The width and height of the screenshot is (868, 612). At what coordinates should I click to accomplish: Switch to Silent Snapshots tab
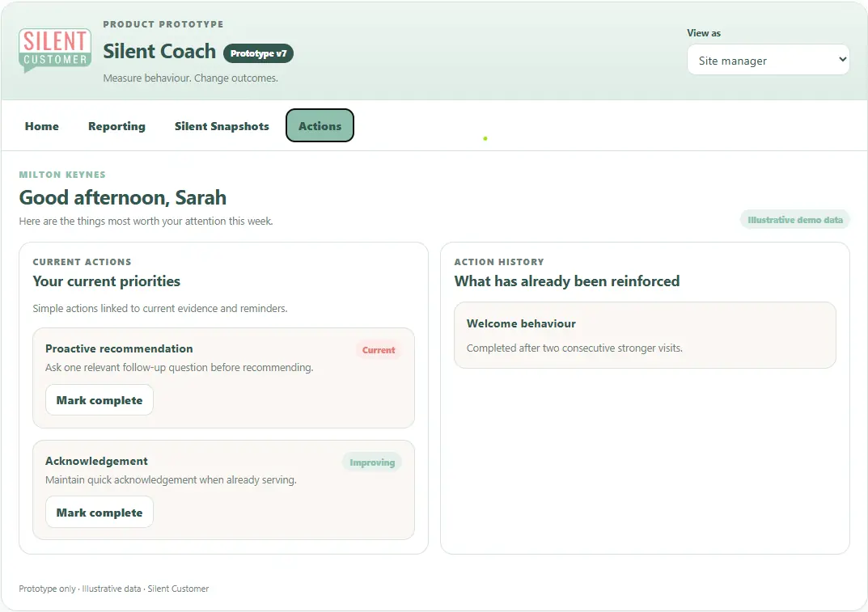tap(222, 126)
